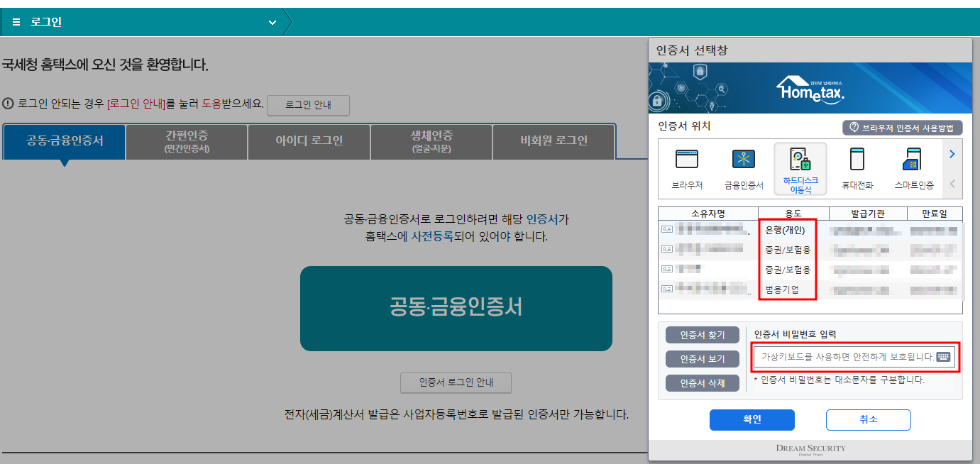980x464 pixels.
Task: Click the left arrow in the certificate location strip
Action: tap(952, 182)
